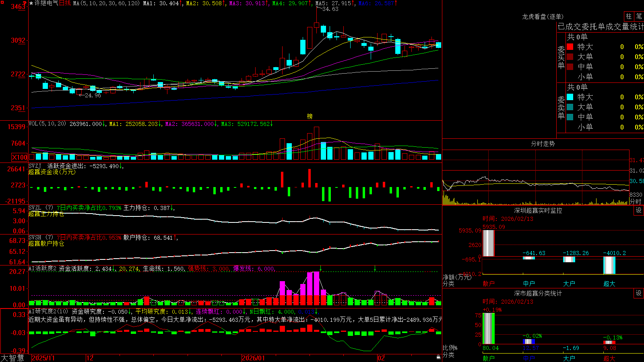Open the 龙虎看盘(逐单) panel title
The image size is (644, 362).
pyautogui.click(x=543, y=16)
